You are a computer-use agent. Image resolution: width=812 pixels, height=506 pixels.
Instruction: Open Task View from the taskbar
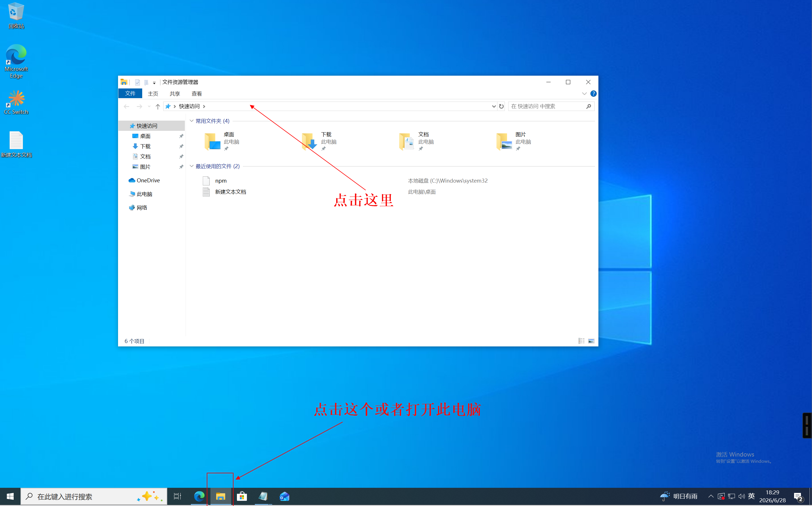[x=177, y=497]
